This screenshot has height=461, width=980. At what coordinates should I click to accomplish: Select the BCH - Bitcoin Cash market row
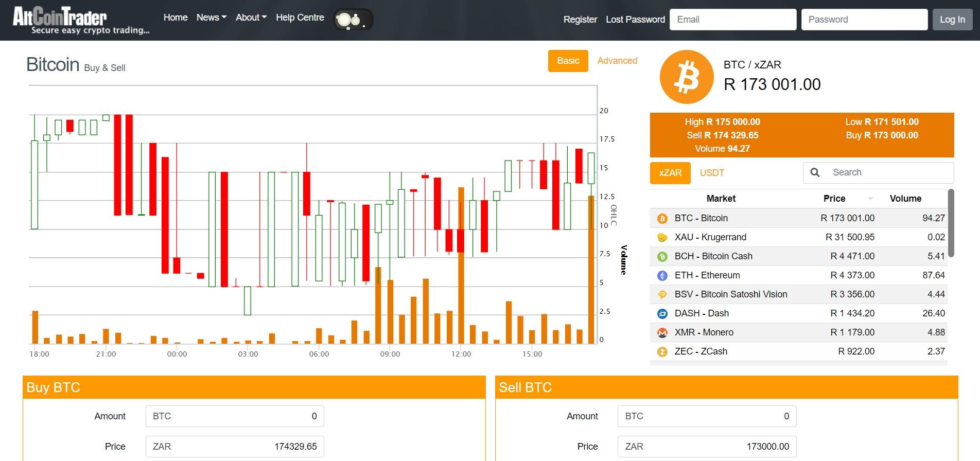tap(799, 256)
